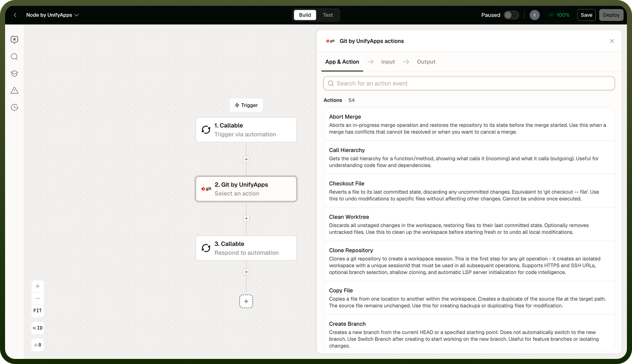Choose the Create Branch action

pos(469,332)
